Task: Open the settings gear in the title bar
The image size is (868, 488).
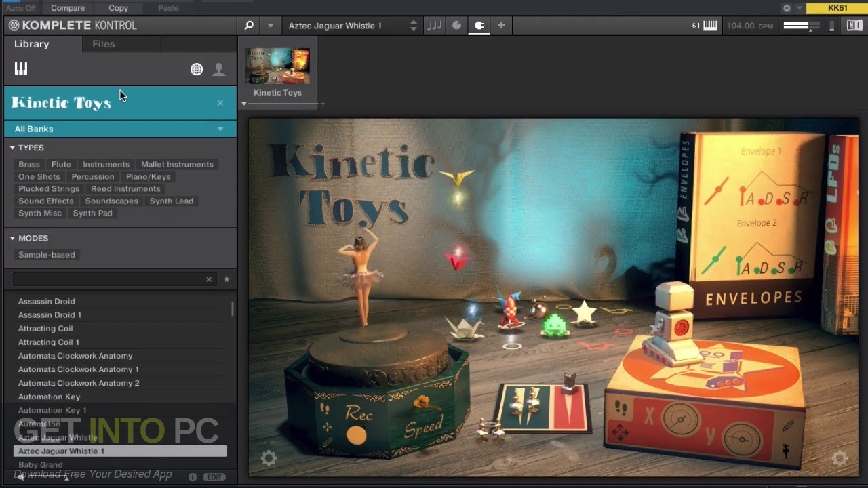Action: [787, 8]
